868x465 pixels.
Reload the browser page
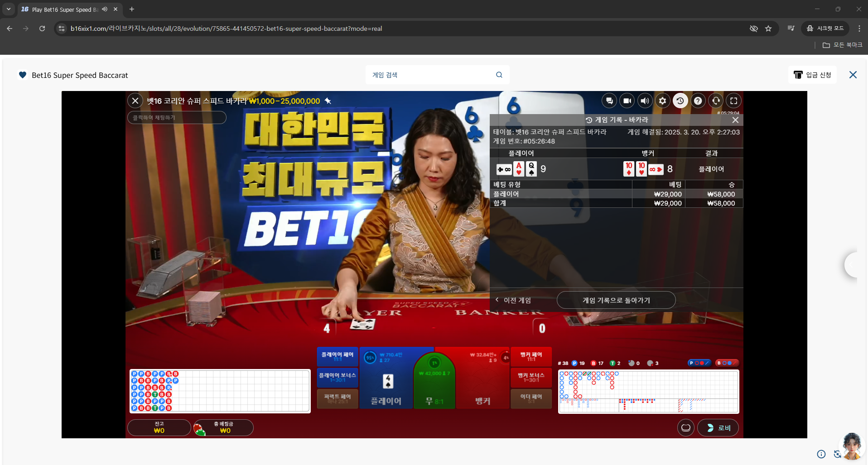pos(42,29)
